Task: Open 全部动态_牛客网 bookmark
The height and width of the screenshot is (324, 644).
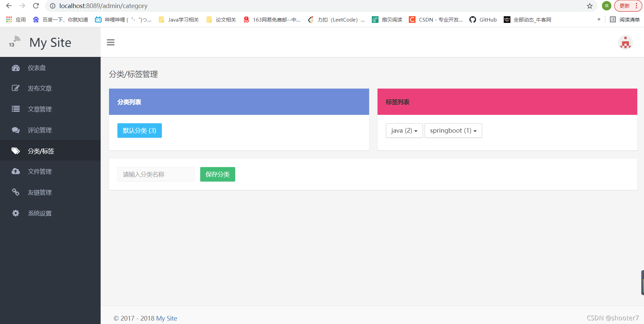Action: coord(527,20)
